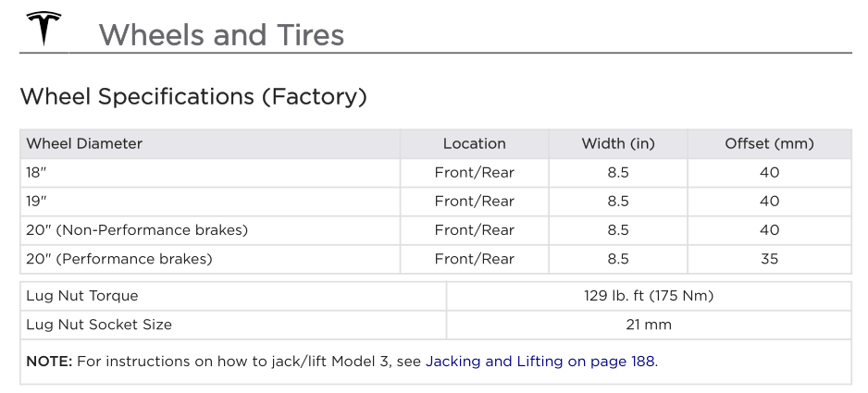Click the offset value 35
The image size is (868, 393).
click(x=770, y=259)
